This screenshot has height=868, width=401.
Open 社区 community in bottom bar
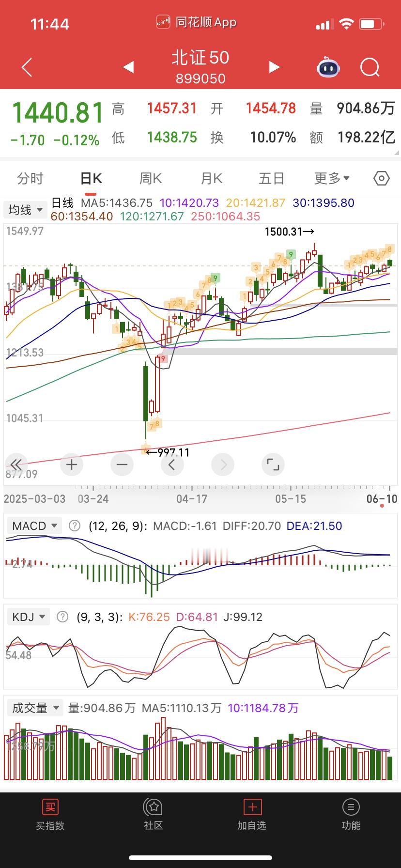click(x=154, y=815)
